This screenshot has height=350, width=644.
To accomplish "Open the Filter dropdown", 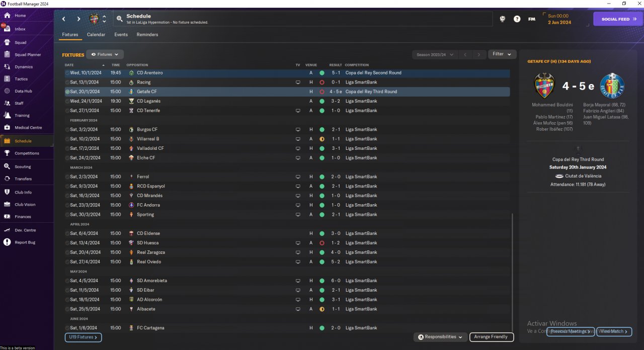I will pyautogui.click(x=502, y=54).
